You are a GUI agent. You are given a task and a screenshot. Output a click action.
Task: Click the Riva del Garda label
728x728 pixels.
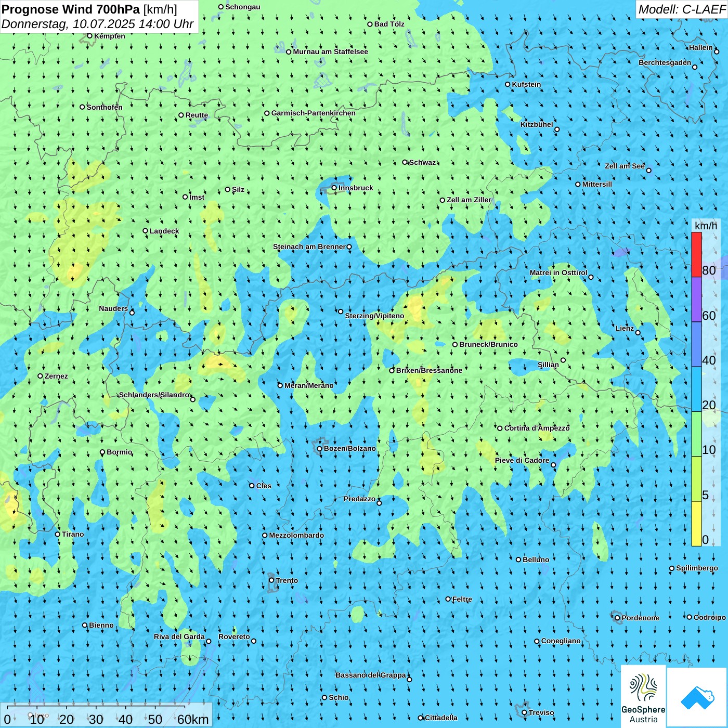[179, 636]
